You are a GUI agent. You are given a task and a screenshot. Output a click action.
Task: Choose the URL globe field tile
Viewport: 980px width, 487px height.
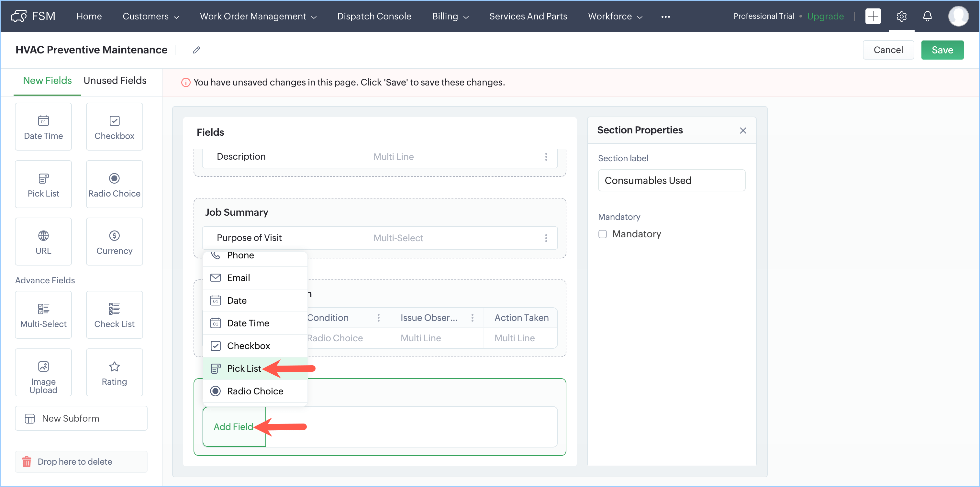click(x=43, y=242)
